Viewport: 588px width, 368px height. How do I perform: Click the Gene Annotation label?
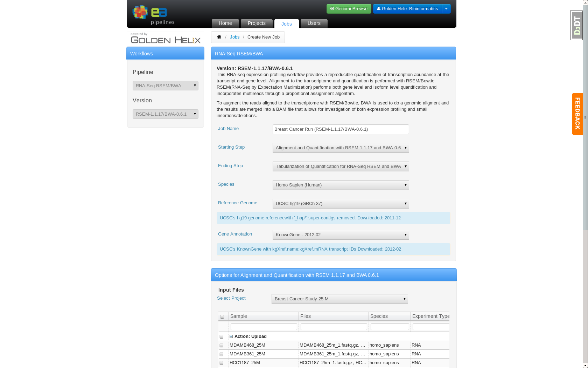pyautogui.click(x=235, y=234)
